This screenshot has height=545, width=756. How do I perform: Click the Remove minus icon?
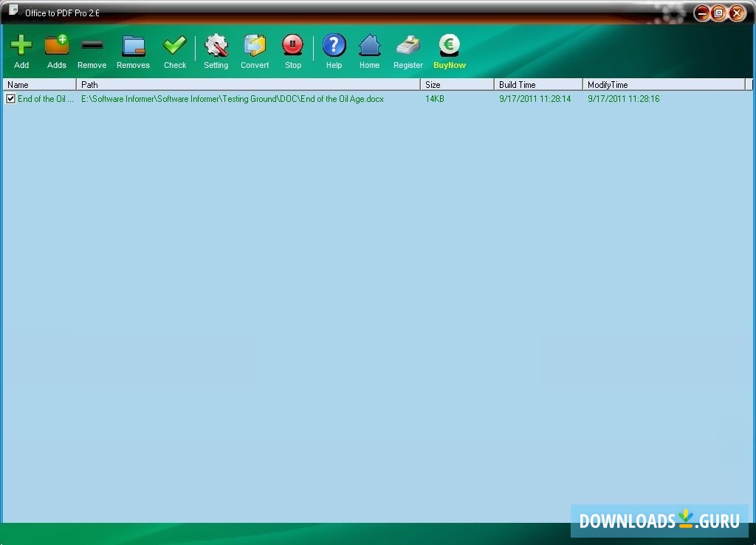(92, 45)
